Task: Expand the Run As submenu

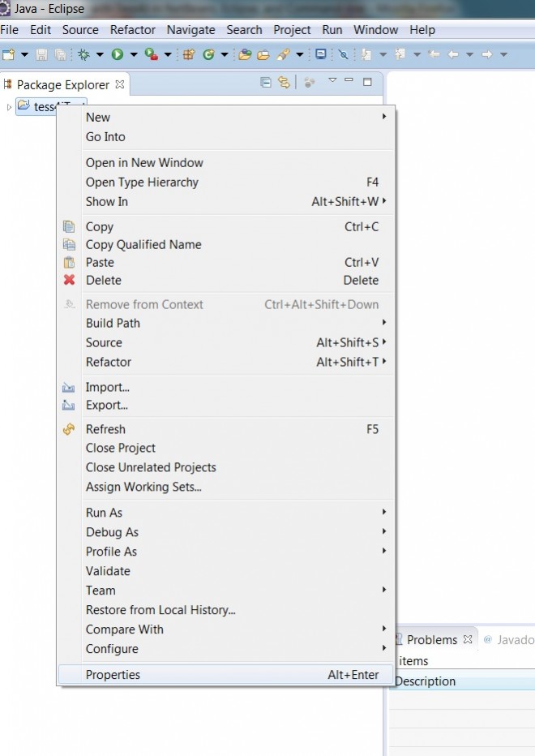Action: point(162,513)
